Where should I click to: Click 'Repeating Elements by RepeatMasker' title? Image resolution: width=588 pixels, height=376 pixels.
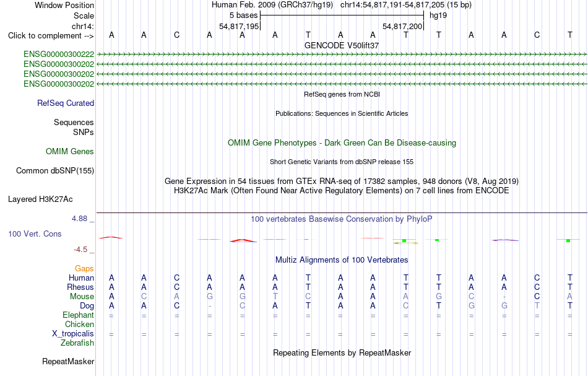point(342,353)
